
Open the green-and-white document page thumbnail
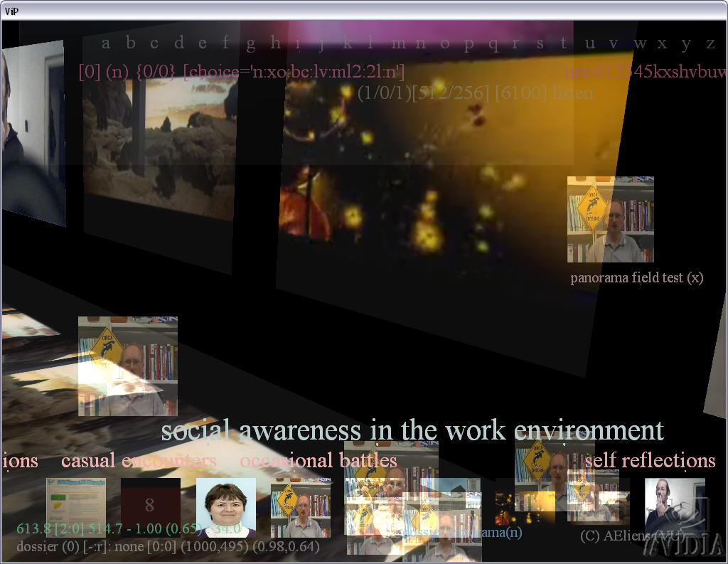[x=76, y=506]
